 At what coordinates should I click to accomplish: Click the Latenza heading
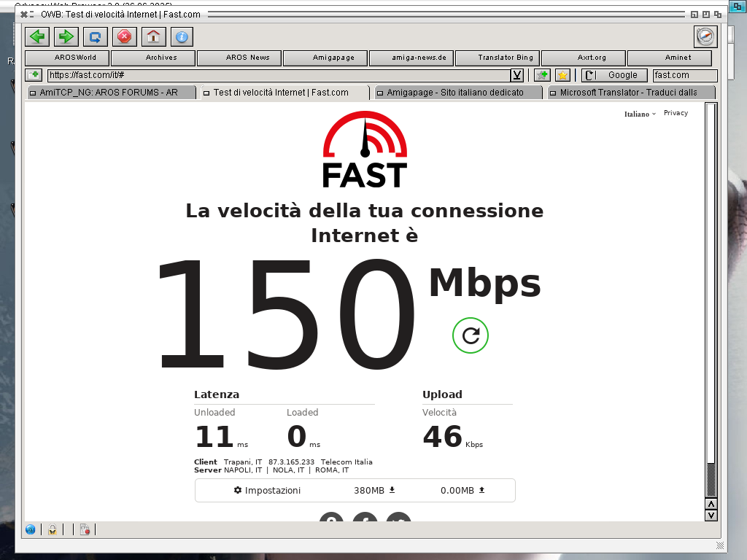click(217, 394)
